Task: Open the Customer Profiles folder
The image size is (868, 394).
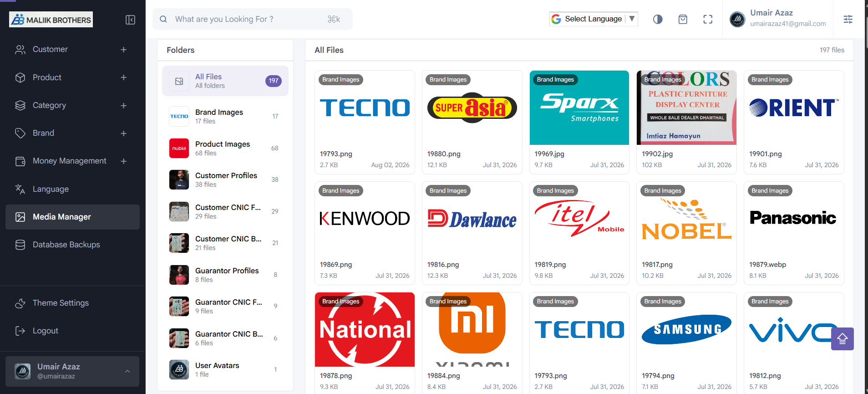Action: pos(225,180)
